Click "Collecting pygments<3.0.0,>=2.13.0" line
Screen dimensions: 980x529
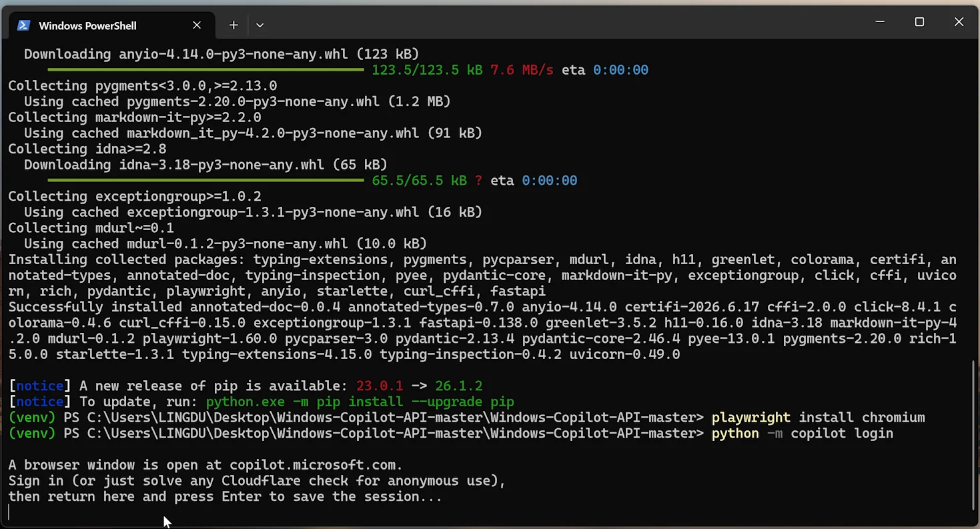[x=142, y=86]
